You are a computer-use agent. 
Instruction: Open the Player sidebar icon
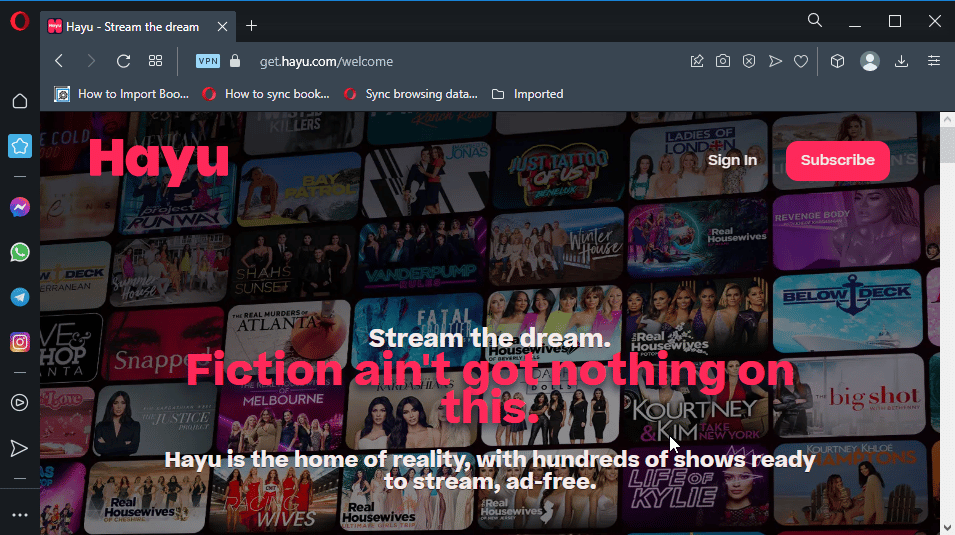point(20,403)
